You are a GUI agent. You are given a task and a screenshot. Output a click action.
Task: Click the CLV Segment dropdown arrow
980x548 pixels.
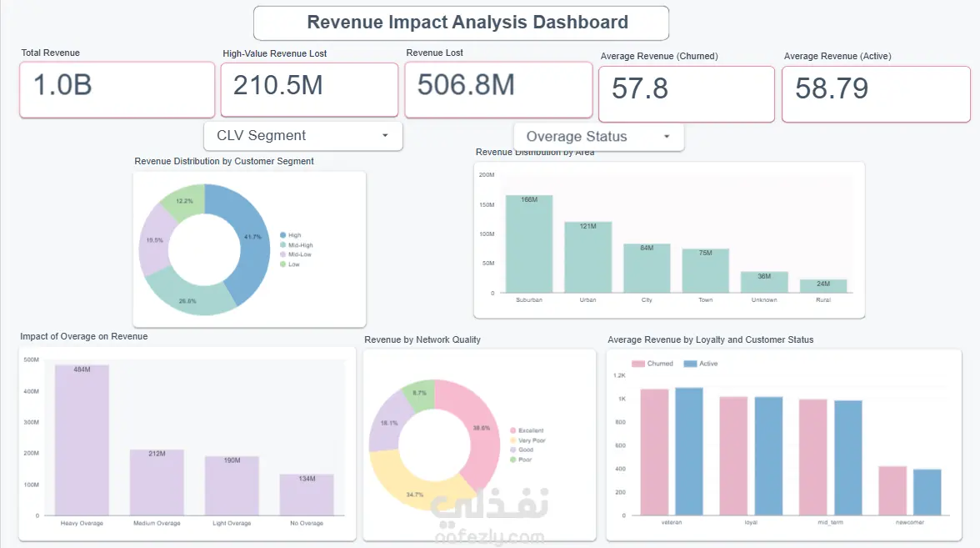coord(385,136)
